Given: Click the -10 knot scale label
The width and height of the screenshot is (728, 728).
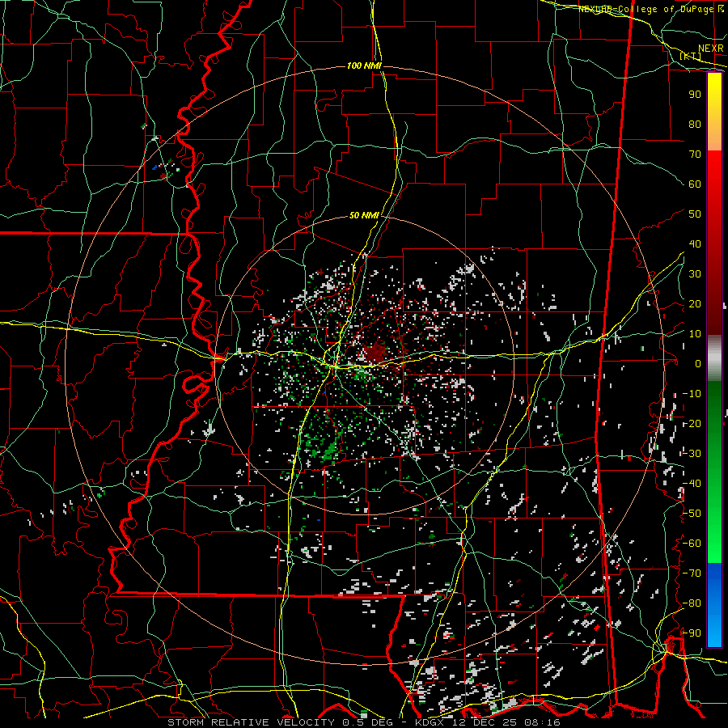Looking at the screenshot, I should (692, 394).
